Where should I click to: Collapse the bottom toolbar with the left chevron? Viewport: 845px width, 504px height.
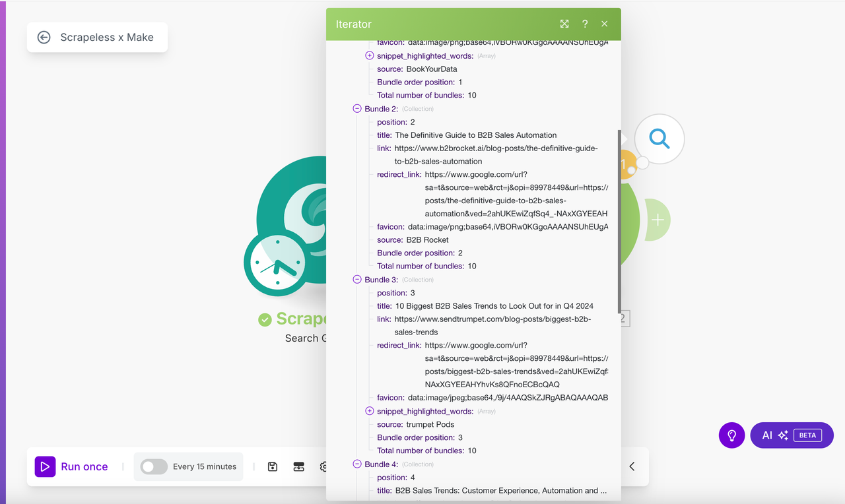pyautogui.click(x=632, y=466)
